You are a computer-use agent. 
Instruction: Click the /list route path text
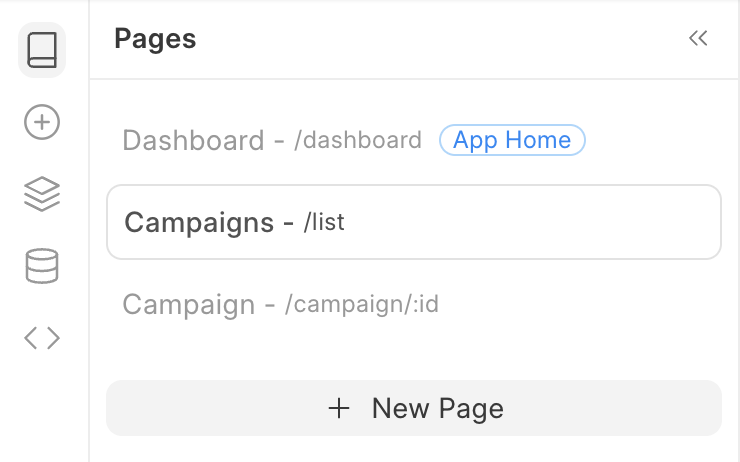click(x=324, y=222)
